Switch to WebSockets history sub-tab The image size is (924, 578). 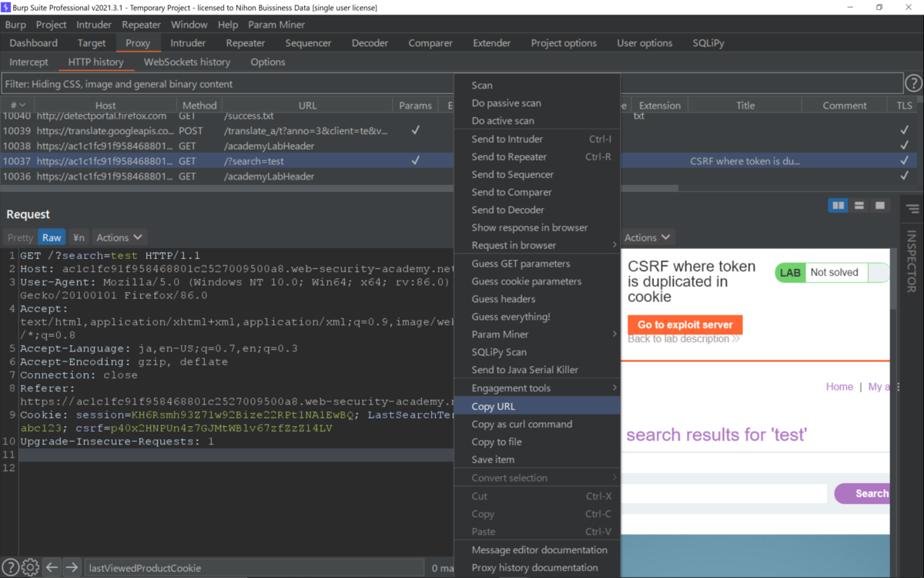point(187,62)
